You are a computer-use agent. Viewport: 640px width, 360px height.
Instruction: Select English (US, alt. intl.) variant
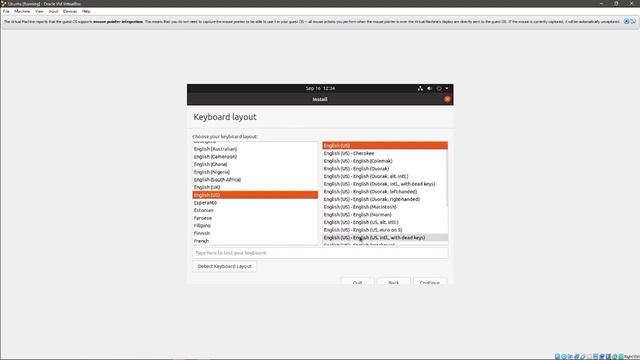[384, 222]
